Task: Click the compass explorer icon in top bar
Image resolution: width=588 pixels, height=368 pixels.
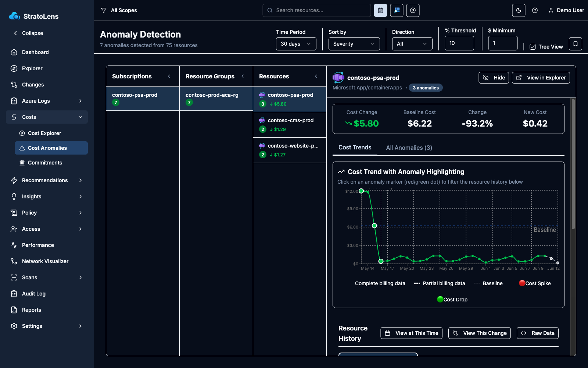Action: 413,10
